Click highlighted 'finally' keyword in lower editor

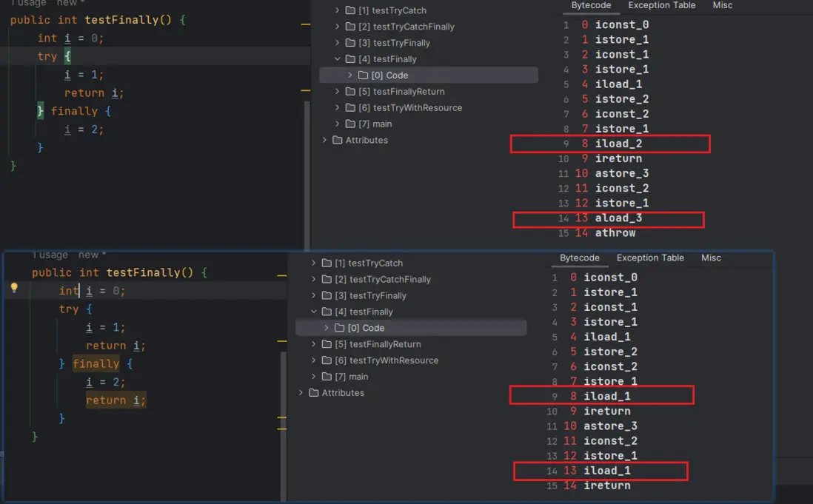96,364
